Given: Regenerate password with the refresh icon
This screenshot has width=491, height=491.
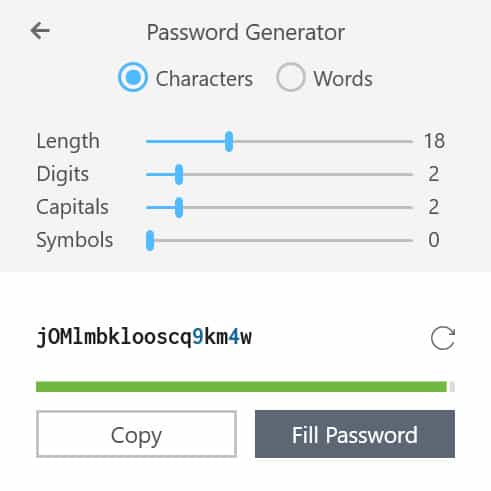Looking at the screenshot, I should point(443,338).
